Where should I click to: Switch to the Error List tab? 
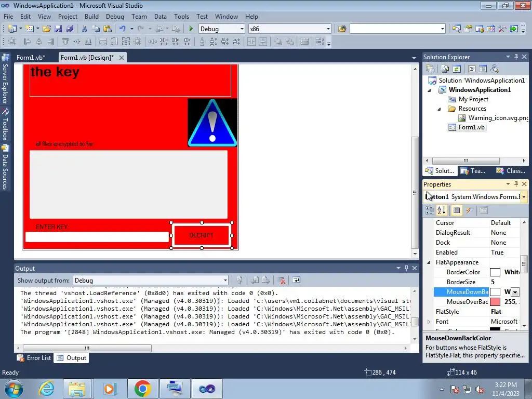tap(34, 357)
